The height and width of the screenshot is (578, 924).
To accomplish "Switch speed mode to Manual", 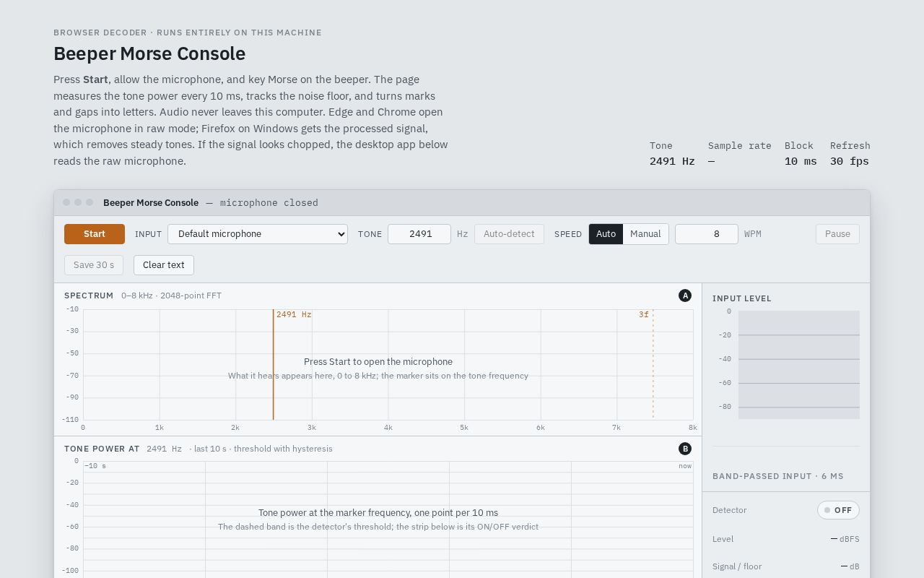I will pos(645,234).
